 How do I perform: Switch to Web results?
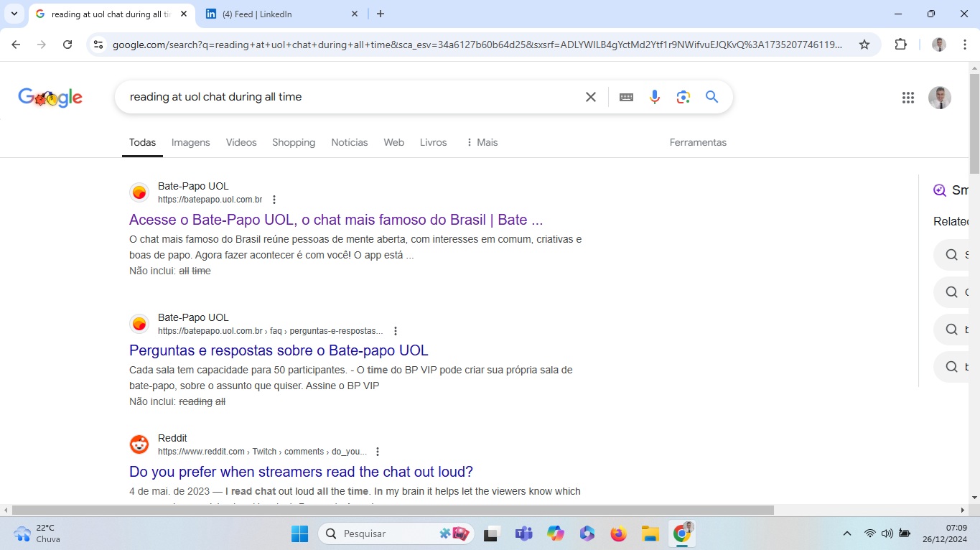393,142
